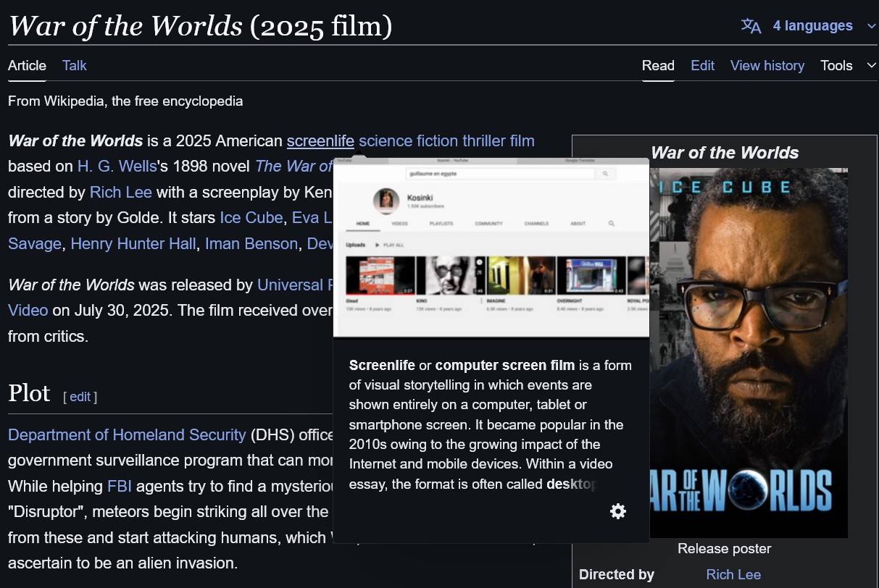Click the Plot section heading
Image resolution: width=879 pixels, height=588 pixels.
[x=29, y=393]
